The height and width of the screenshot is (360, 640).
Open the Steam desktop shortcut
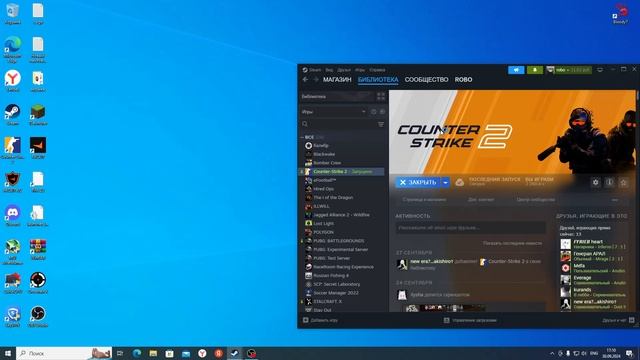coord(13,114)
